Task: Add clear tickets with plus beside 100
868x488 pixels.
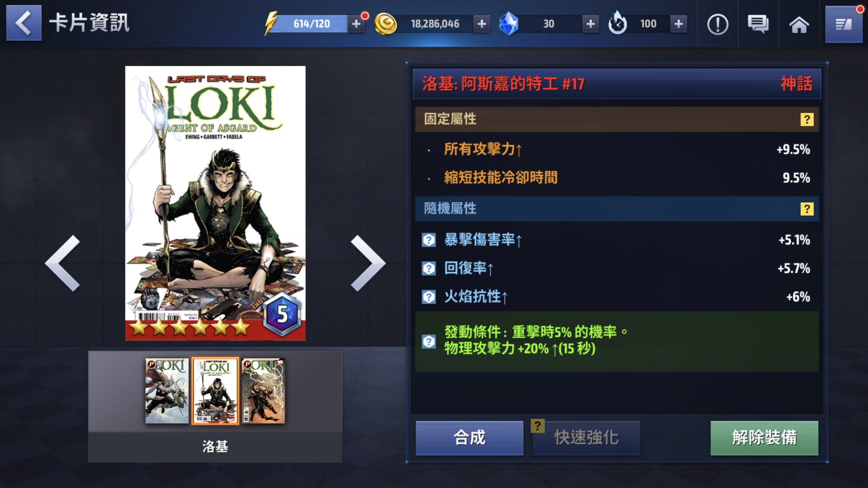Action: click(x=678, y=24)
